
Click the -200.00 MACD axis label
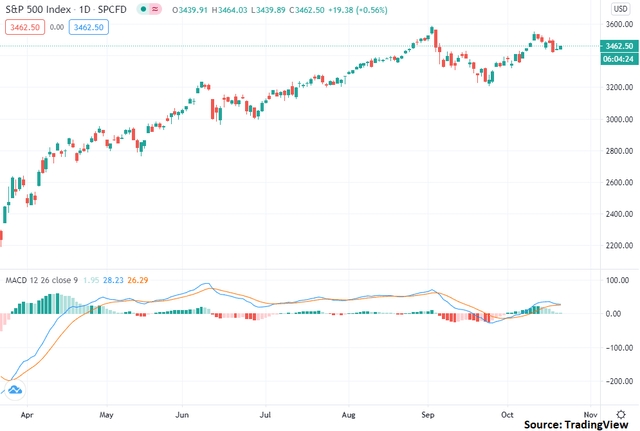click(618, 381)
